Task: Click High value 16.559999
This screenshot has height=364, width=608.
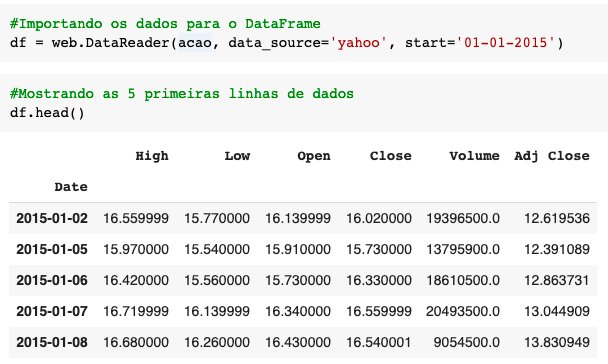Action: [136, 218]
